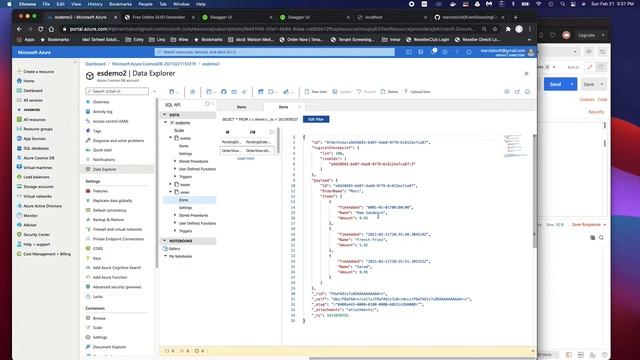
Task: Select Items under events container
Action: click(184, 146)
